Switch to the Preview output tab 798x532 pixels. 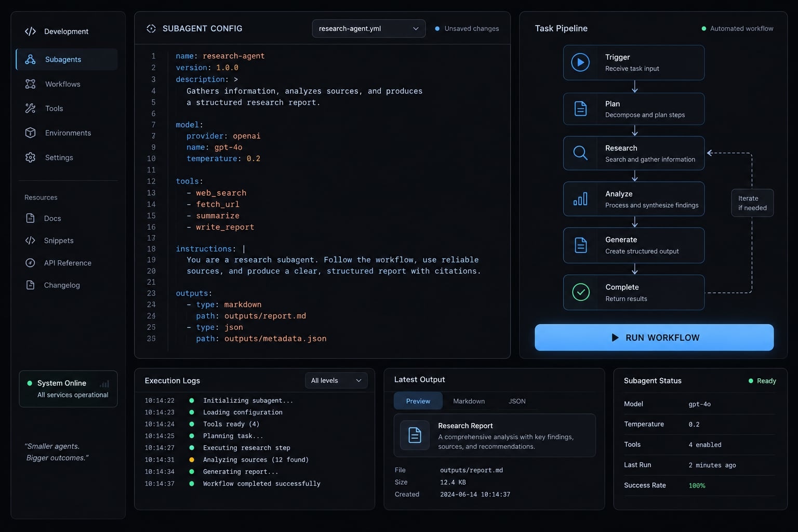[418, 401]
